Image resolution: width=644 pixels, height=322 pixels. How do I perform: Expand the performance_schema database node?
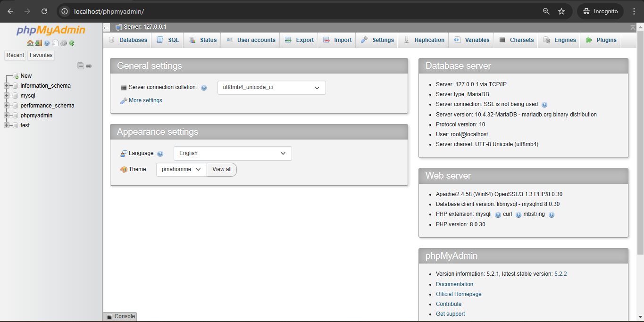point(7,106)
